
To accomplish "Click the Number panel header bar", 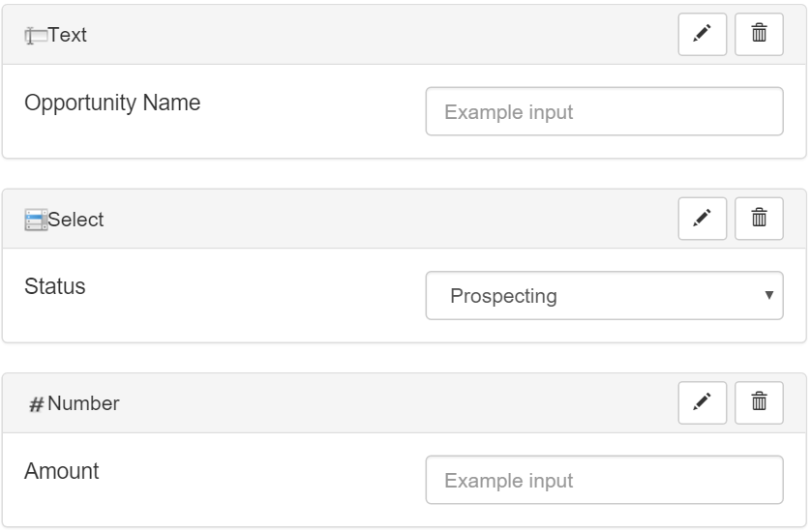I will (405, 403).
